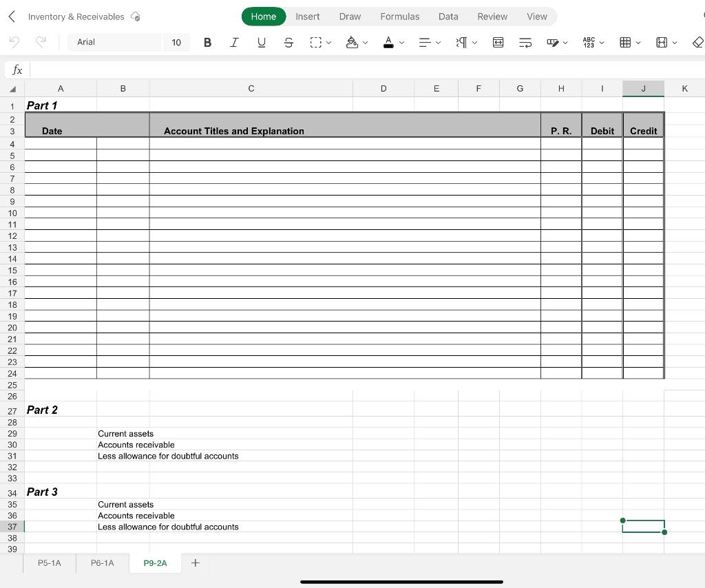Click the undo icon
This screenshot has width=705, height=588.
point(14,42)
